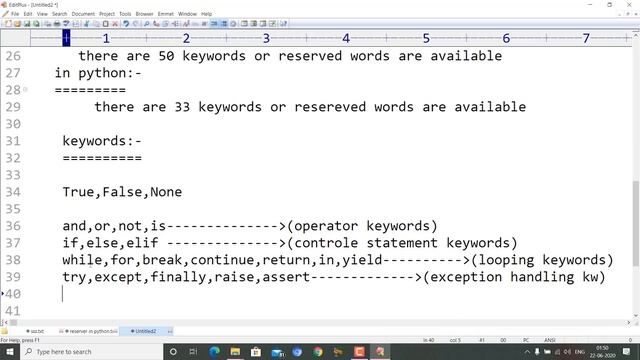Open Google Chrome from the taskbar

[x=318, y=351]
